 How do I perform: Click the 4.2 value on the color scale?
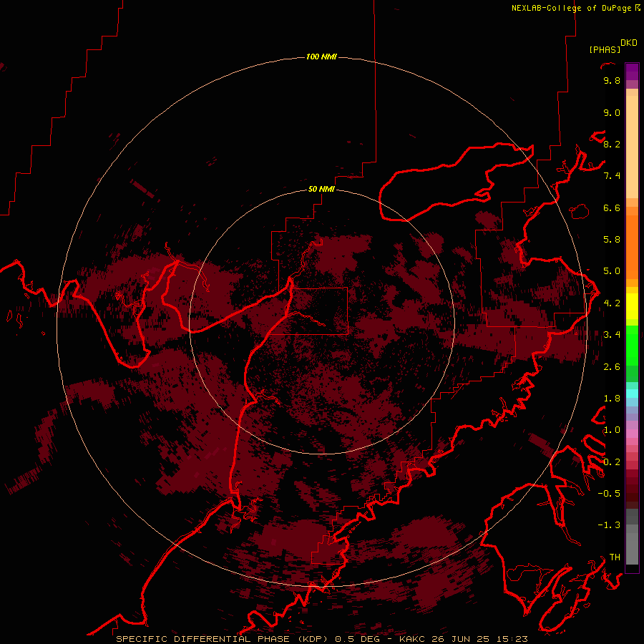[x=612, y=303]
